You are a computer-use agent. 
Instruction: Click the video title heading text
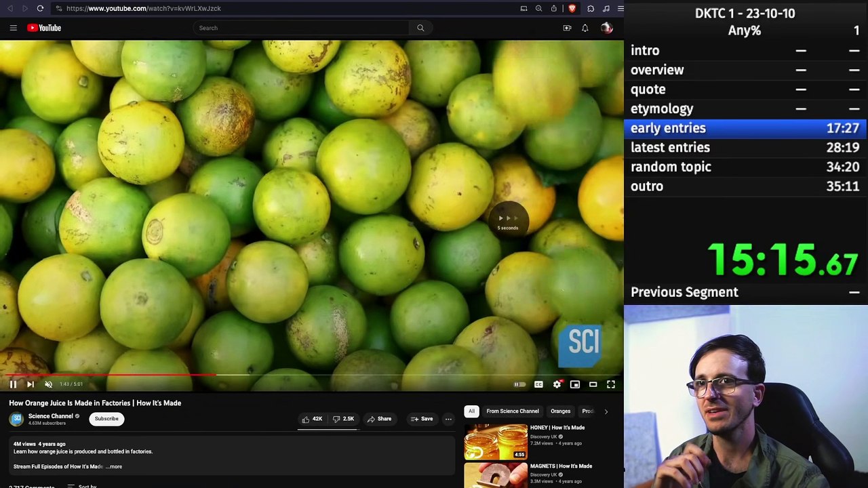coord(95,403)
